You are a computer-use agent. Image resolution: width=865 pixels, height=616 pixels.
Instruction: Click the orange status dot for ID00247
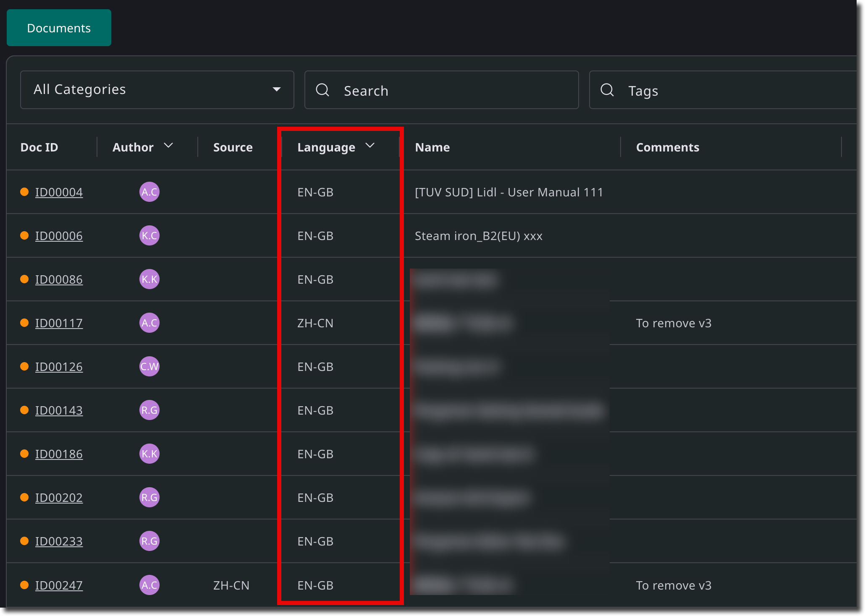click(x=24, y=585)
